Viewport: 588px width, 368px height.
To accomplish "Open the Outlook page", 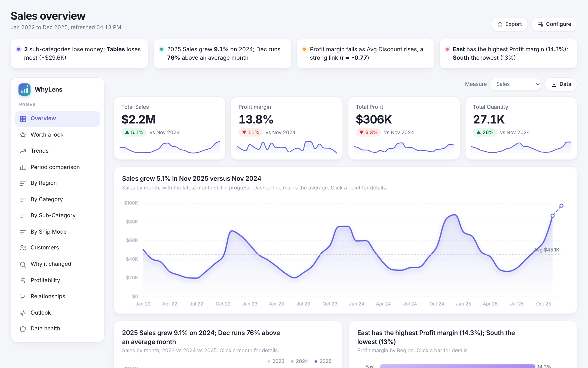I will click(x=57, y=313).
